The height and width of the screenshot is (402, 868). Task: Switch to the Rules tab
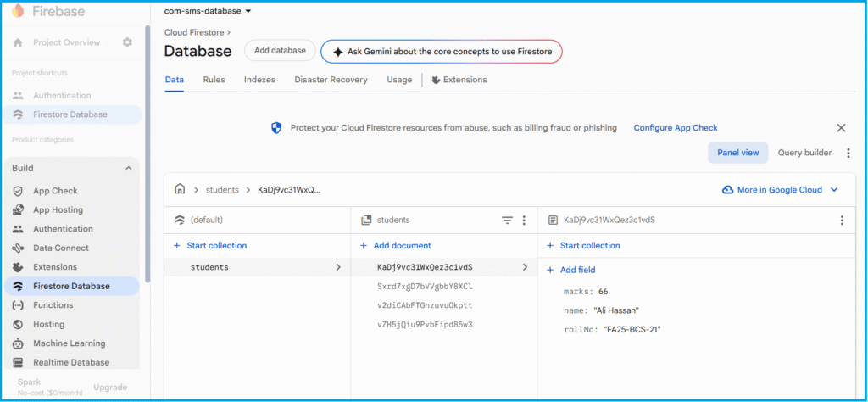tap(214, 80)
